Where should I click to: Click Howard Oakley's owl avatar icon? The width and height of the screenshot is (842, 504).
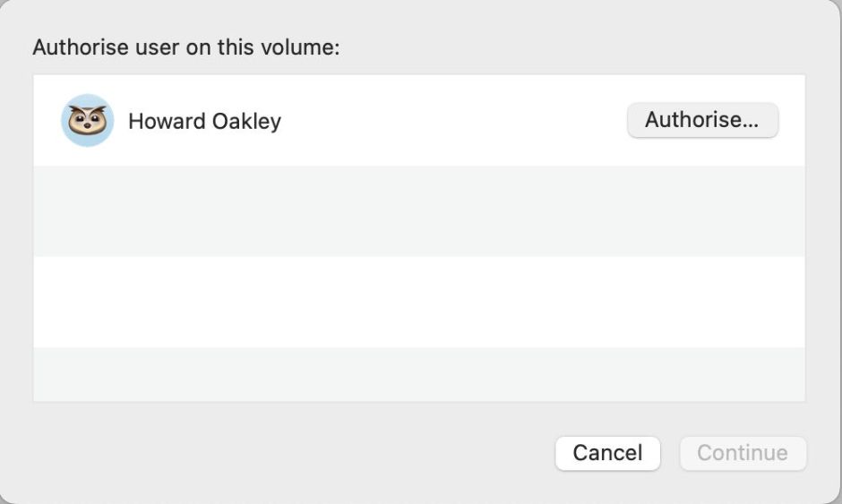point(87,120)
